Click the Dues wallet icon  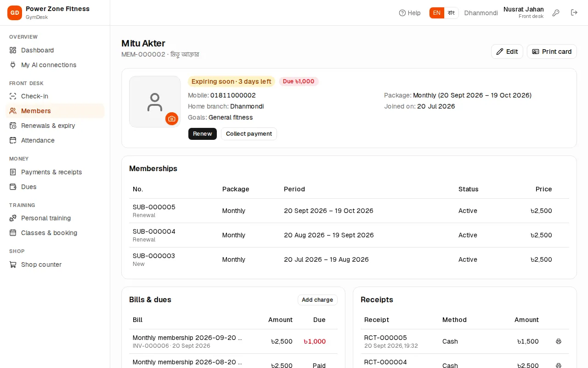pyautogui.click(x=13, y=187)
